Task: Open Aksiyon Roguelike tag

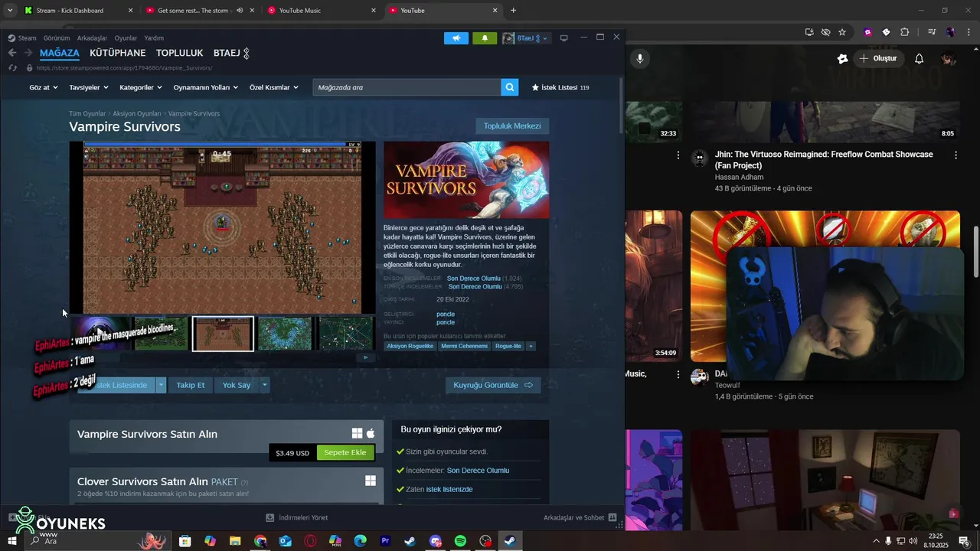Action: tap(410, 346)
